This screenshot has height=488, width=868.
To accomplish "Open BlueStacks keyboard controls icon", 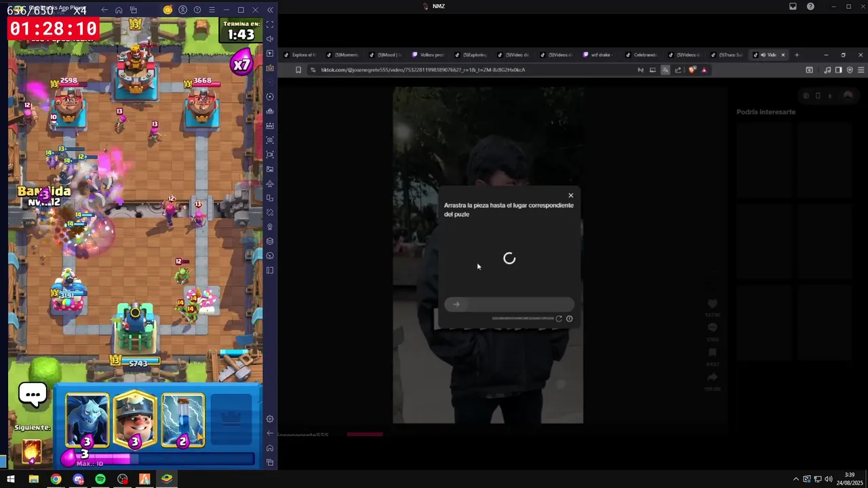I will pos(270,68).
